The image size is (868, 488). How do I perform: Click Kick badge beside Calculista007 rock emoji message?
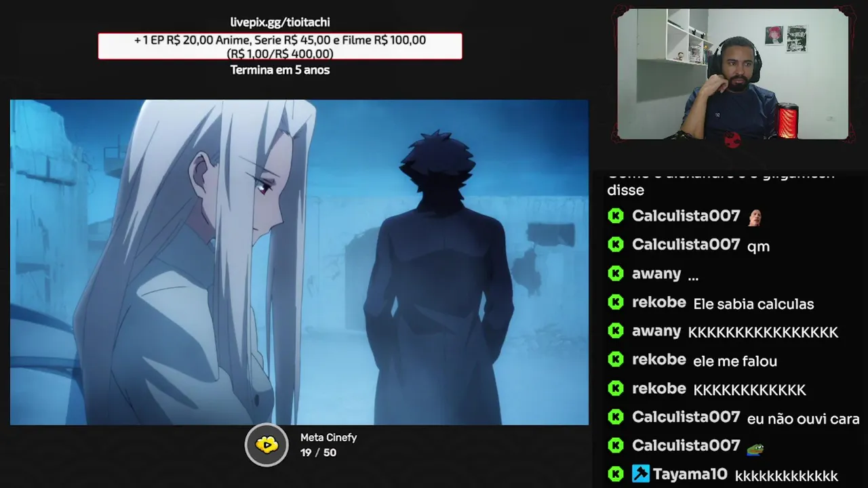tap(616, 216)
